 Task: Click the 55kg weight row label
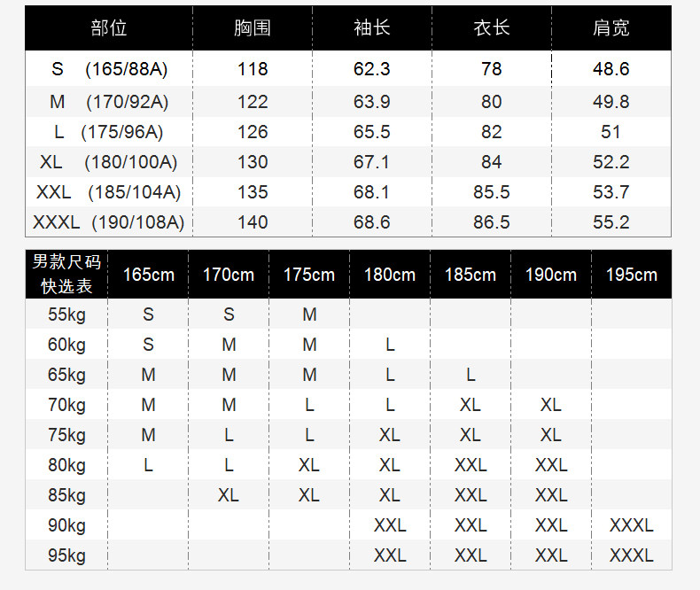66,314
